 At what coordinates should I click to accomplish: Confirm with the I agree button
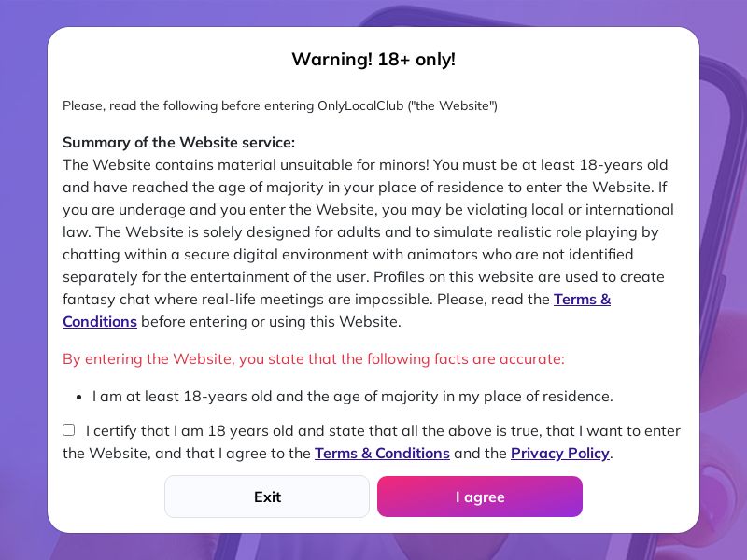[480, 497]
